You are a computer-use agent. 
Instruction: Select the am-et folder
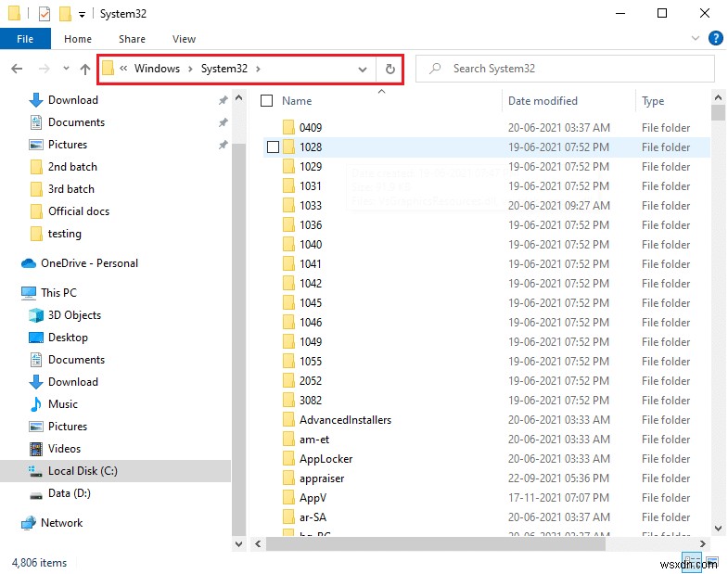click(x=314, y=440)
